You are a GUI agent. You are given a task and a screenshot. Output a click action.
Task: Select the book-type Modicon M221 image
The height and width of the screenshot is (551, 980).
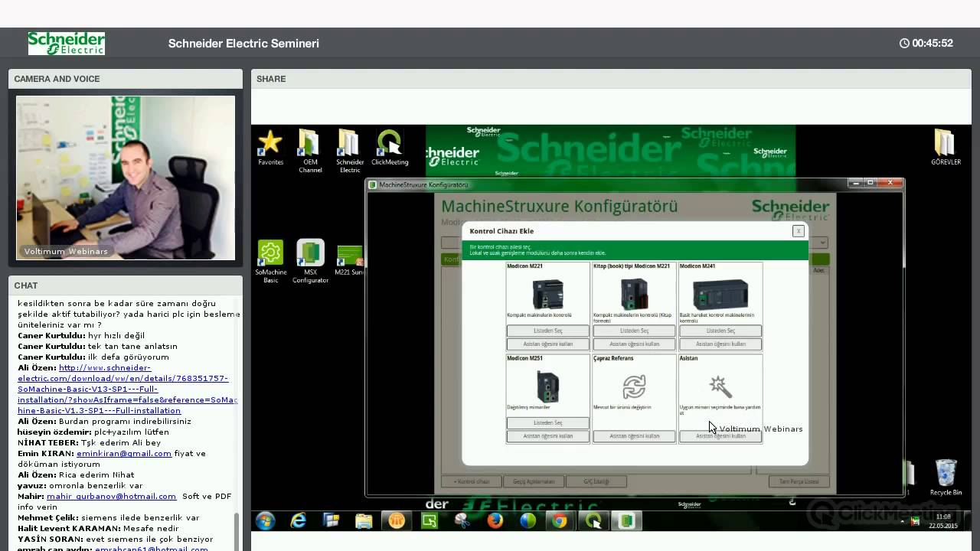[634, 294]
